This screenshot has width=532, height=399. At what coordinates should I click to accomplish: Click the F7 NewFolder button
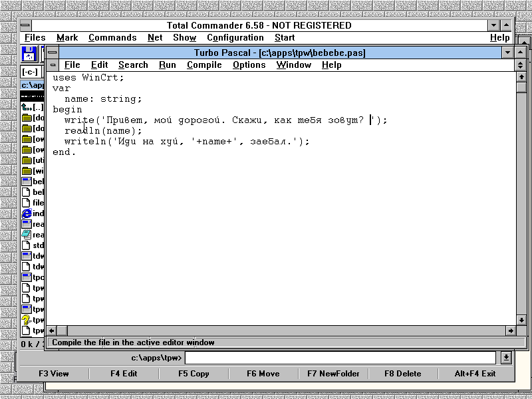(333, 374)
